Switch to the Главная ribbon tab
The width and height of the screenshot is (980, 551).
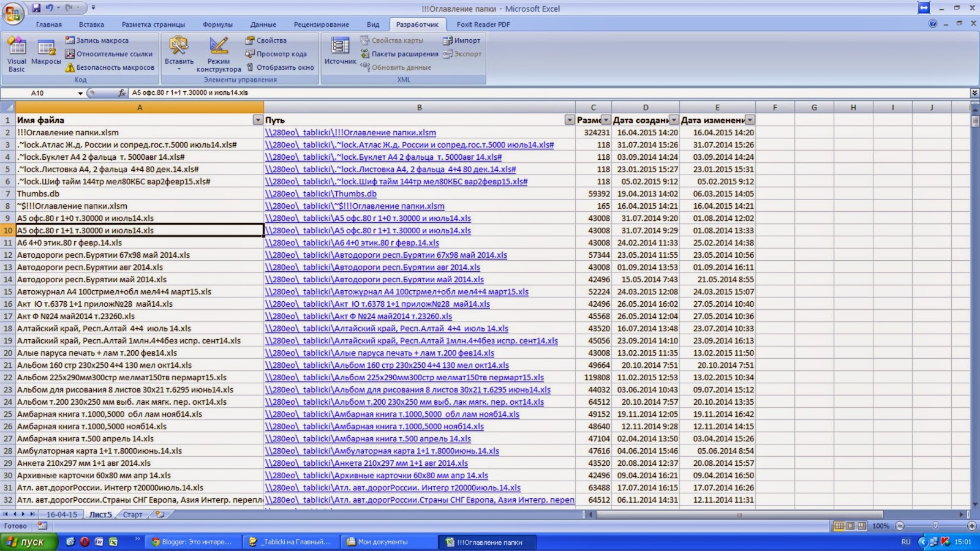[x=49, y=24]
